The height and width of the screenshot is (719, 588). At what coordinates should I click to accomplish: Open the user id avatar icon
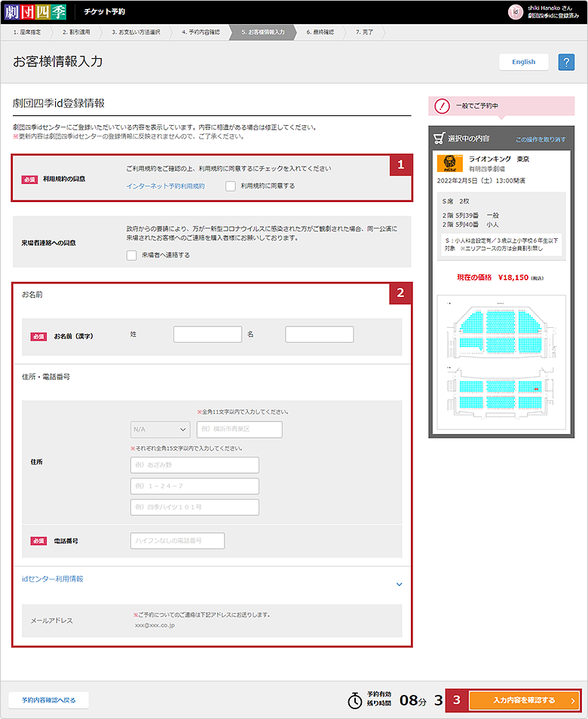click(516, 12)
